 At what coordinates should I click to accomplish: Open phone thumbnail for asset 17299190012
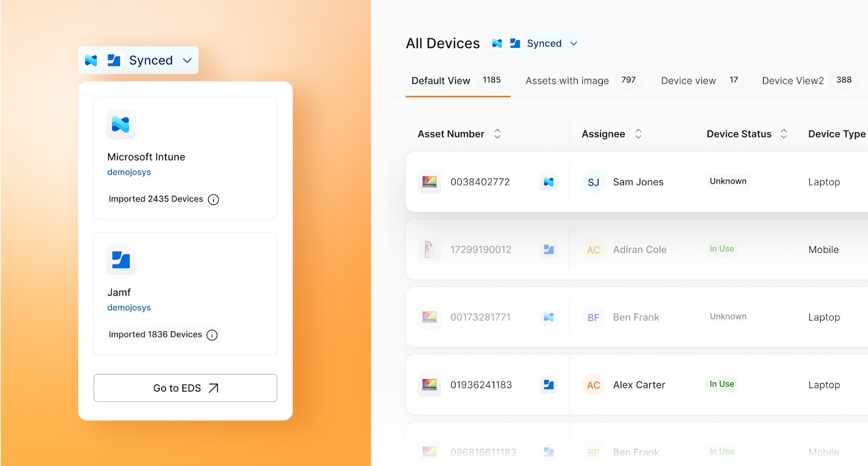[429, 250]
